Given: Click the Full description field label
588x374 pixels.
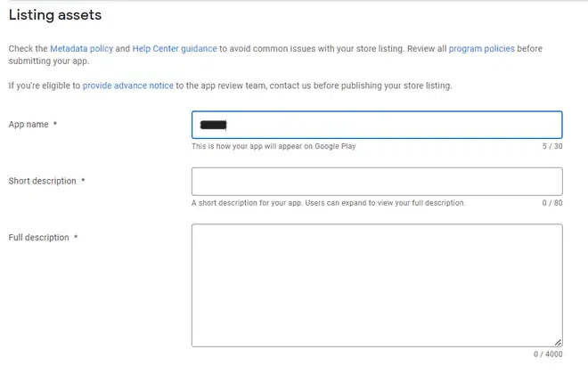Looking at the screenshot, I should click(x=38, y=238).
